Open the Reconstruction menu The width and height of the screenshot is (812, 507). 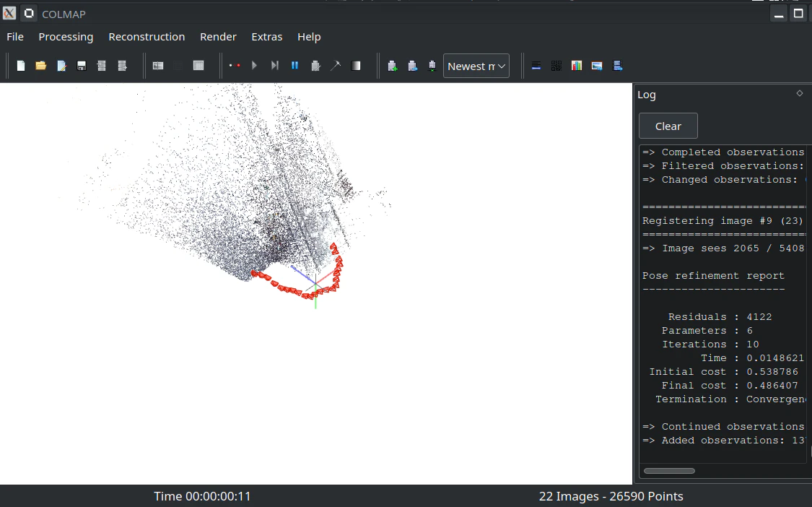tap(147, 37)
